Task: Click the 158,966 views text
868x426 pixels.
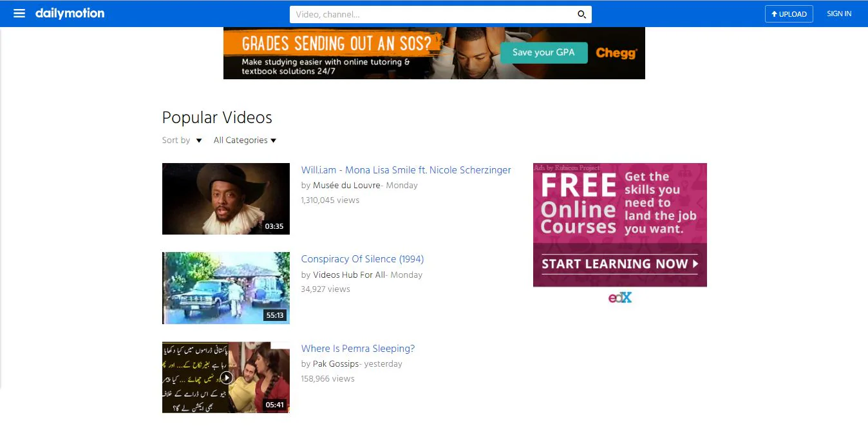Action: (x=328, y=379)
